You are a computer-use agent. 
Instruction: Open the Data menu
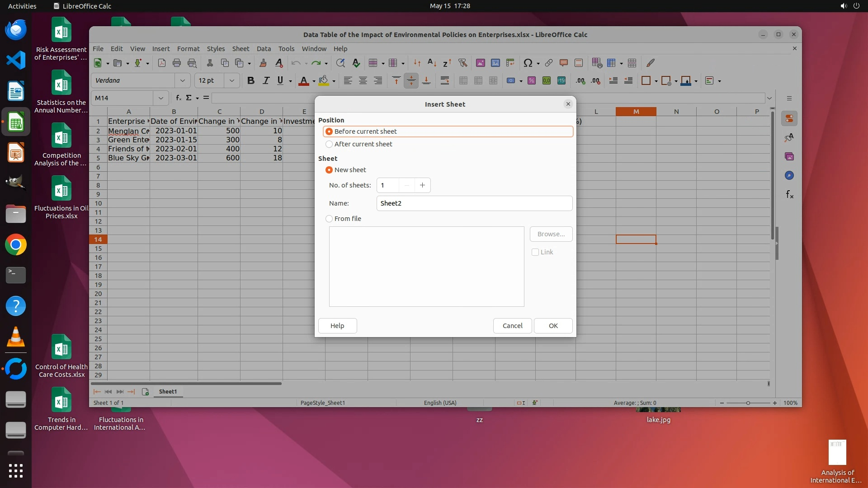pos(264,49)
